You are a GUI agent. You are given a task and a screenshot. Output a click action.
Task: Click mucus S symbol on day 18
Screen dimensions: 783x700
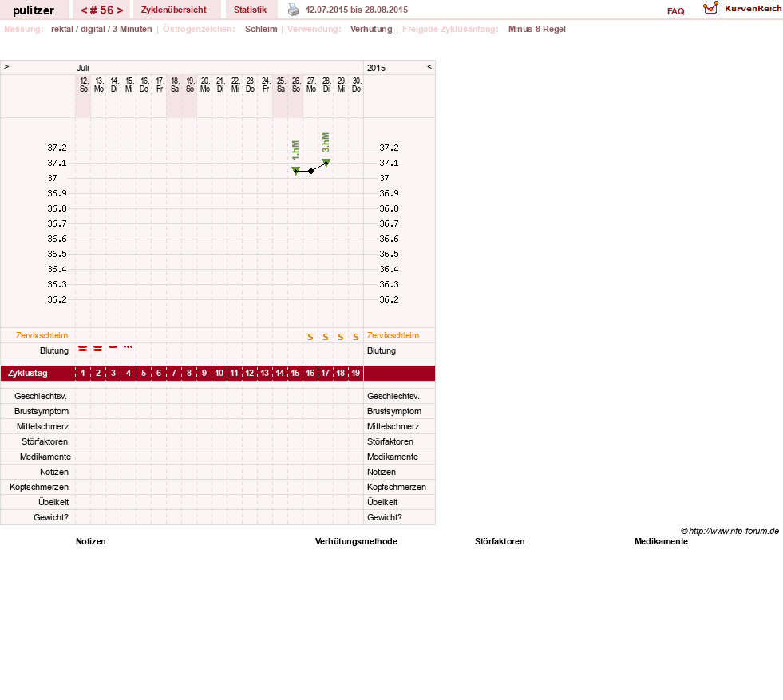tap(341, 337)
